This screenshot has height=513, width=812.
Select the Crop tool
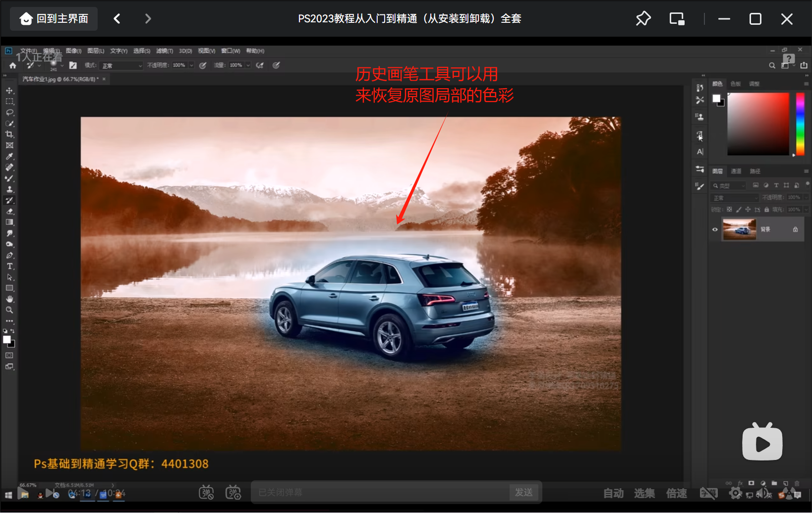9,134
